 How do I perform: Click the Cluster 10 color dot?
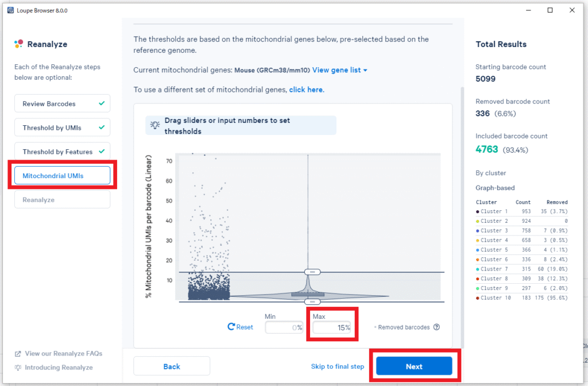point(478,298)
